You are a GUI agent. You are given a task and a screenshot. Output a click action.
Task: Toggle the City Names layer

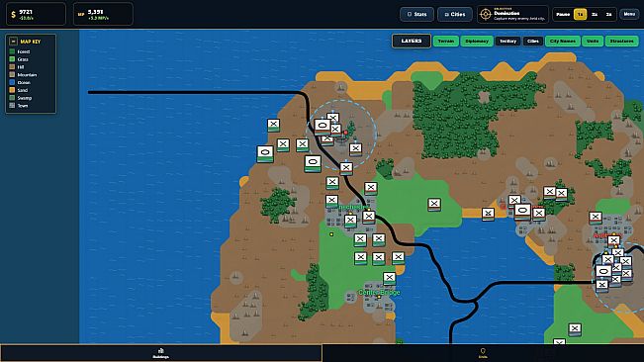pyautogui.click(x=562, y=41)
